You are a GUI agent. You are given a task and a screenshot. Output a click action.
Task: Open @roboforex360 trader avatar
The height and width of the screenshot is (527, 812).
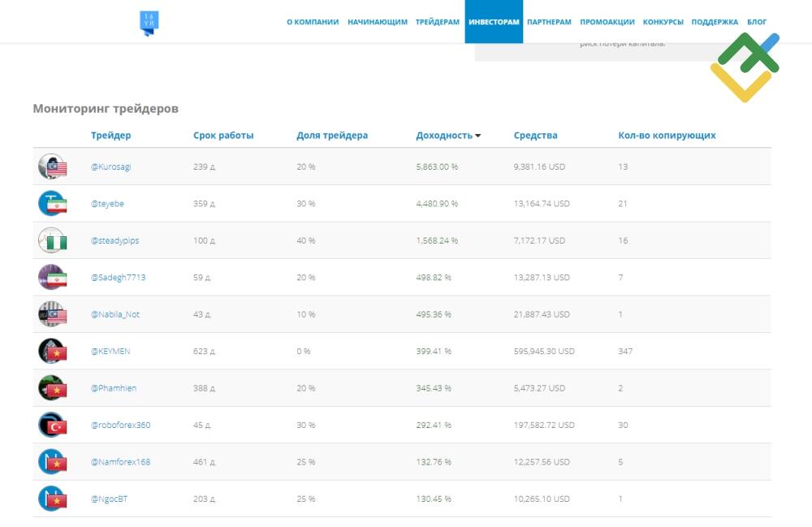click(x=52, y=425)
